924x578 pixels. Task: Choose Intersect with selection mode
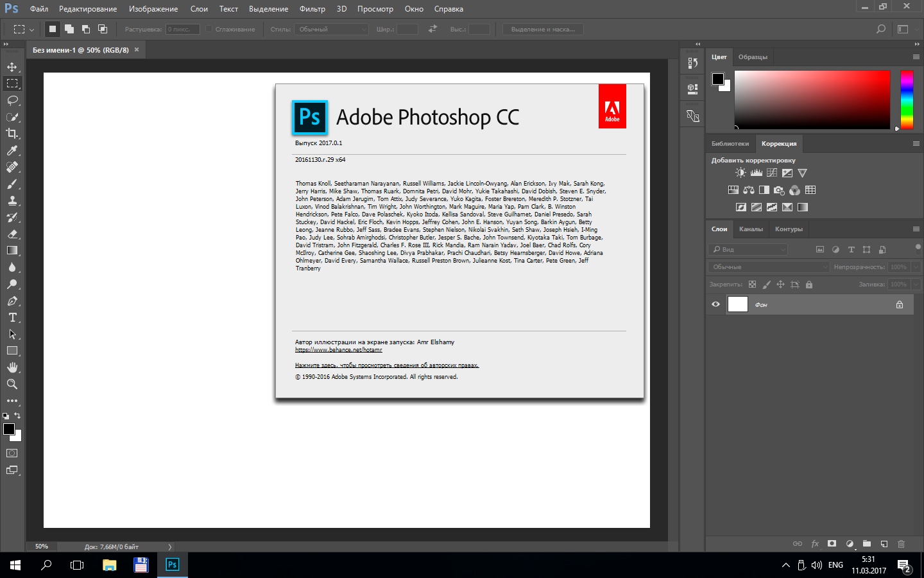[x=103, y=29]
